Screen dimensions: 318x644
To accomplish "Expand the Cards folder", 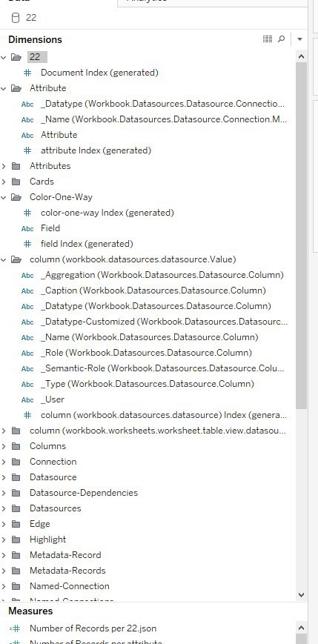I will click(3, 182).
